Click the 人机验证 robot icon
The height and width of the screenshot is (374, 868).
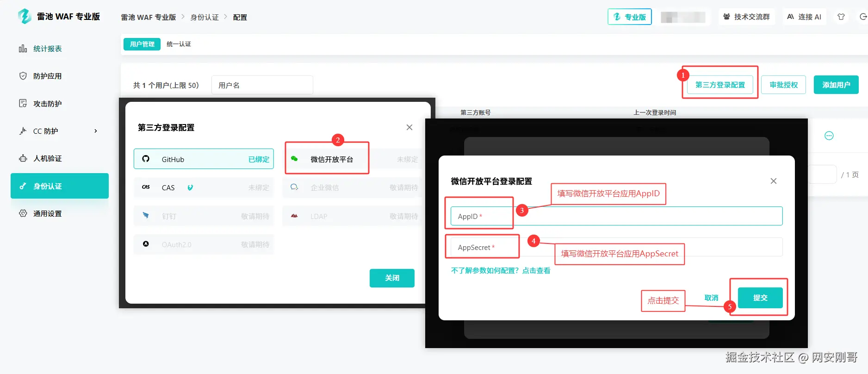click(23, 158)
